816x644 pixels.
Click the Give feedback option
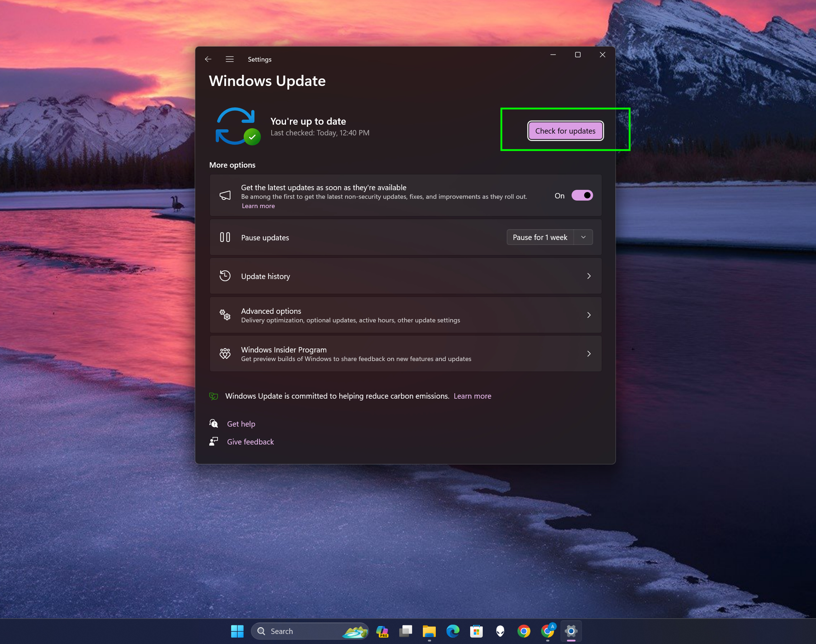(x=251, y=442)
